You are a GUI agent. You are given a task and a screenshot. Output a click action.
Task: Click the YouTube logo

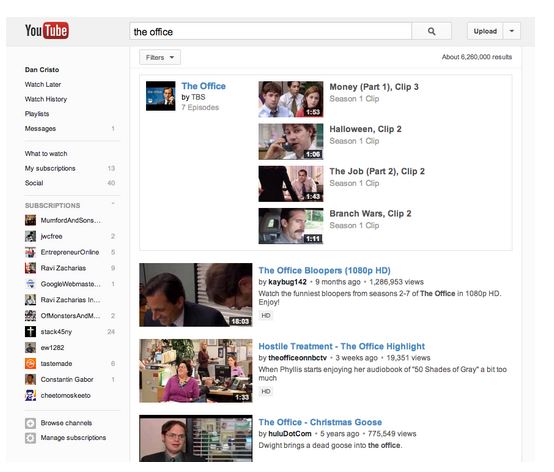point(47,31)
